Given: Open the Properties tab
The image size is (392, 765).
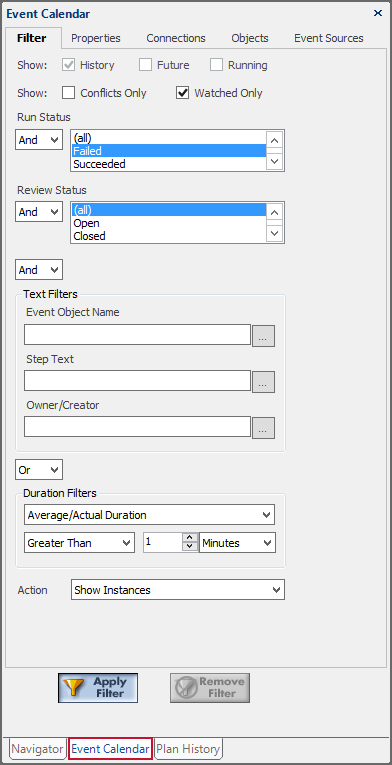Looking at the screenshot, I should [x=96, y=38].
